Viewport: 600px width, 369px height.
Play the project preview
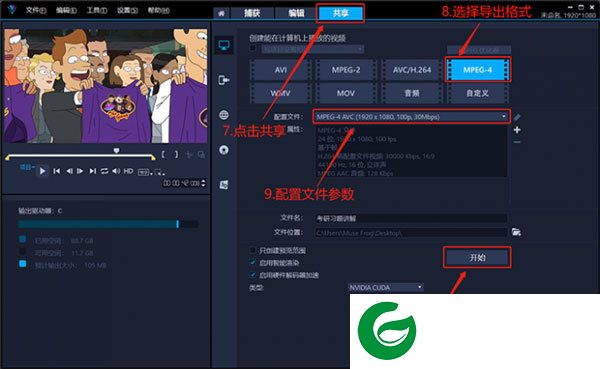42,171
